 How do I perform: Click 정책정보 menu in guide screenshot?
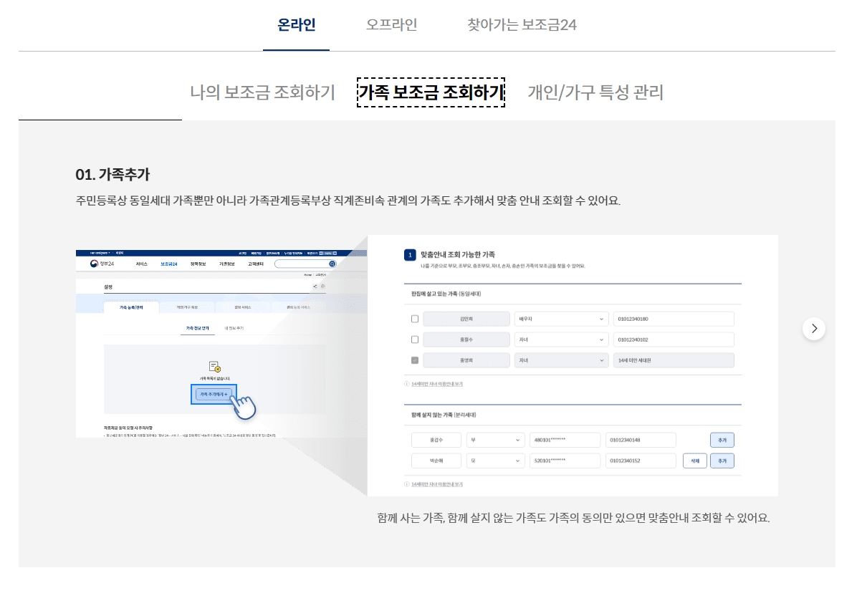click(x=198, y=264)
